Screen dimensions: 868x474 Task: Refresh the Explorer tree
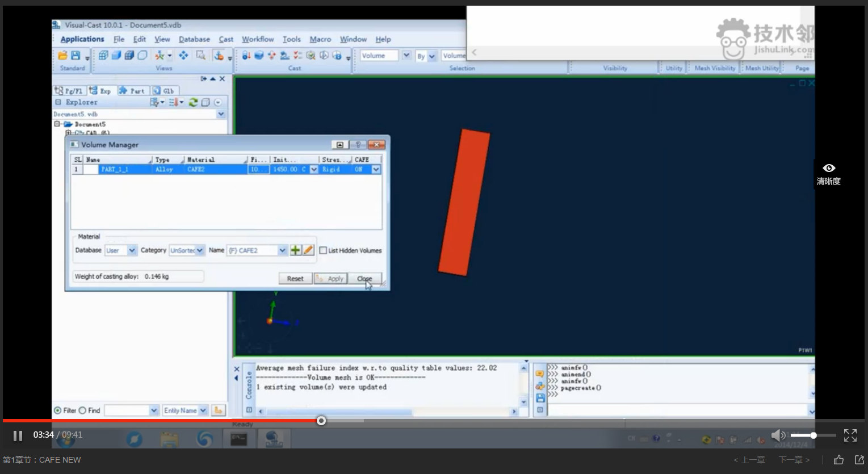point(193,102)
